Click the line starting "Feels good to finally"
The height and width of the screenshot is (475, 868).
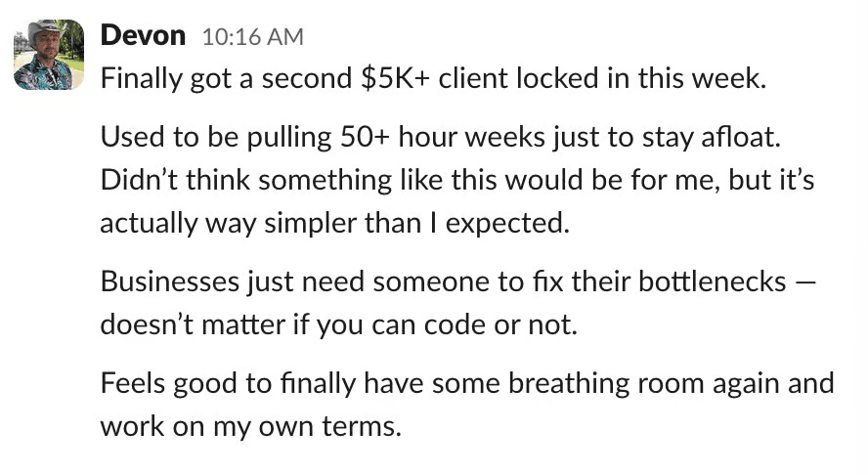tap(467, 381)
